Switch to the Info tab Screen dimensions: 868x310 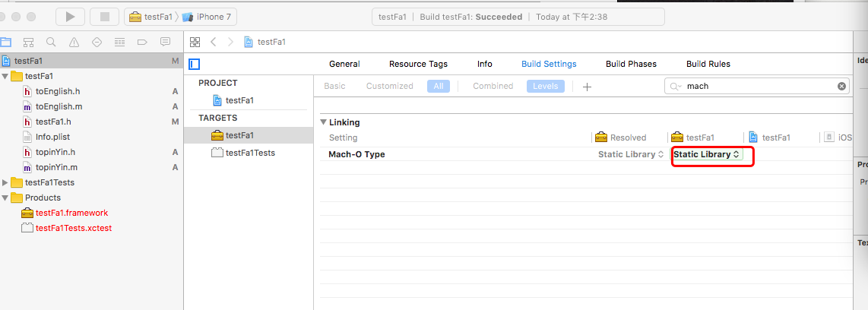[485, 65]
